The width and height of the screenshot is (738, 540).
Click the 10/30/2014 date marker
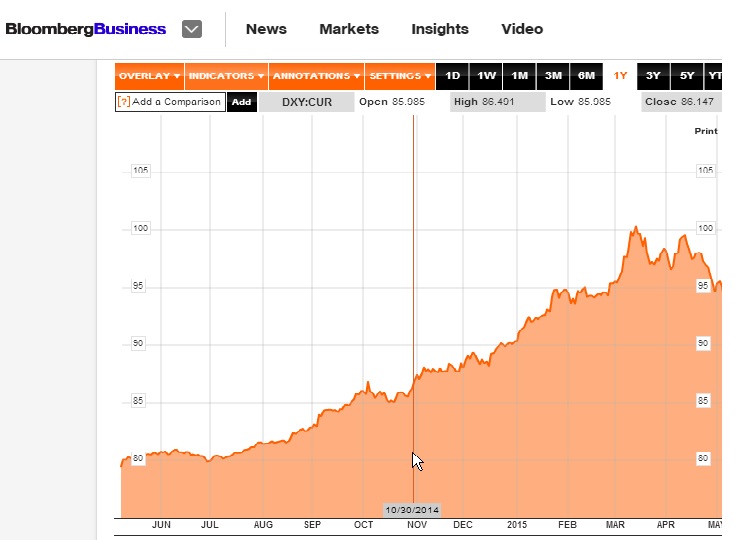tap(412, 510)
